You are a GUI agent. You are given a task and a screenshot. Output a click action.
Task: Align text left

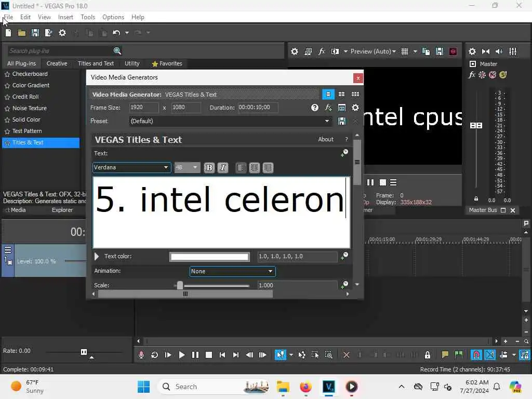tap(241, 168)
